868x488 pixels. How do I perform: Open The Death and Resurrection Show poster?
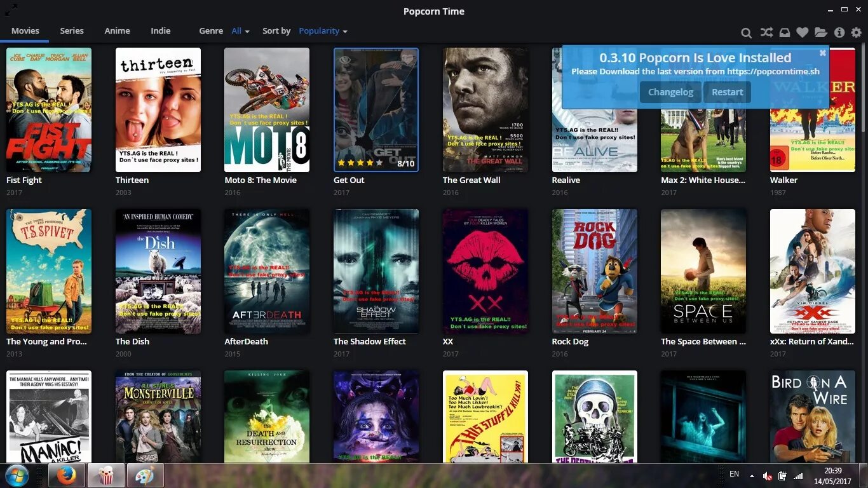coord(267,416)
